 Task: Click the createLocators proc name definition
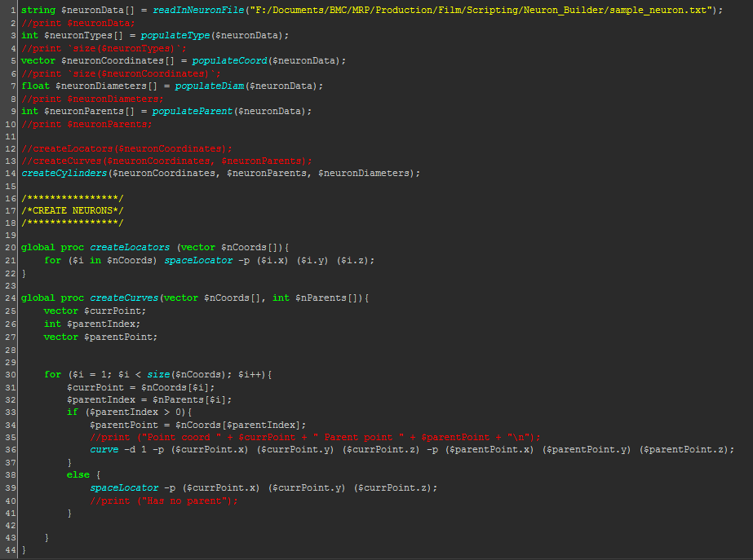(130, 248)
